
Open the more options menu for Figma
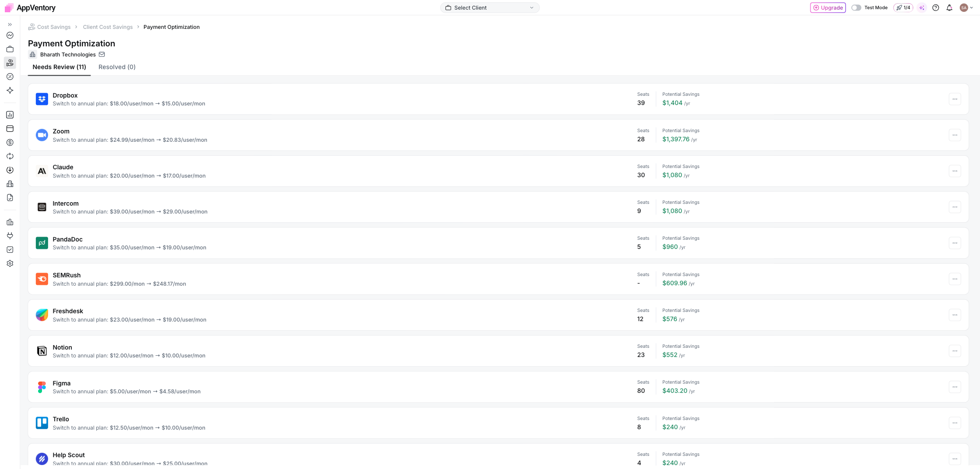point(955,387)
